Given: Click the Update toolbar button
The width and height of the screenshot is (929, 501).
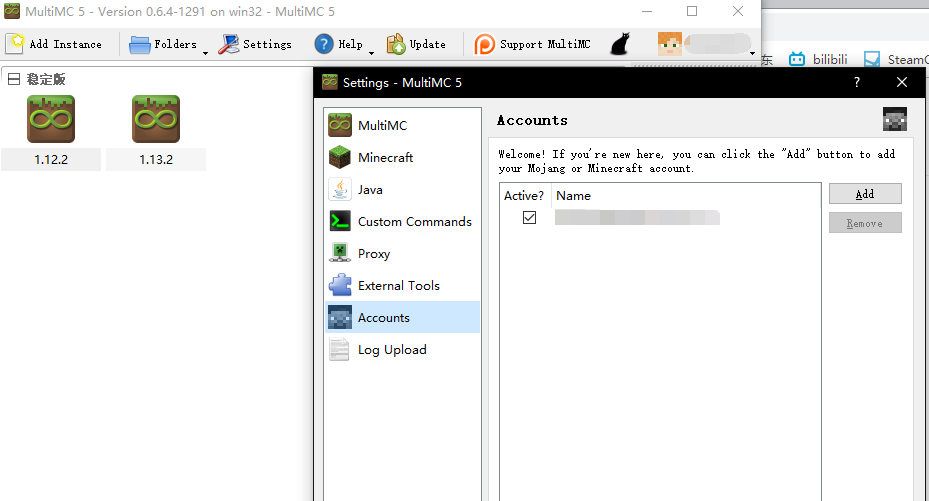Looking at the screenshot, I should click(x=416, y=44).
